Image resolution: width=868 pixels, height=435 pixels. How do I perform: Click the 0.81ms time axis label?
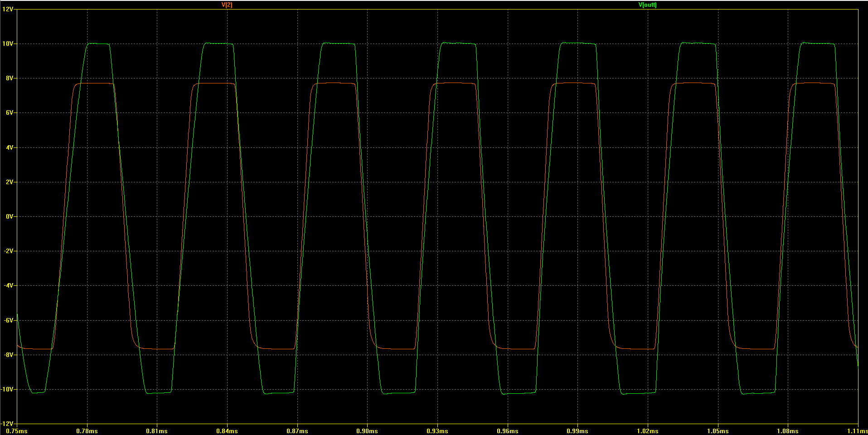click(x=157, y=431)
